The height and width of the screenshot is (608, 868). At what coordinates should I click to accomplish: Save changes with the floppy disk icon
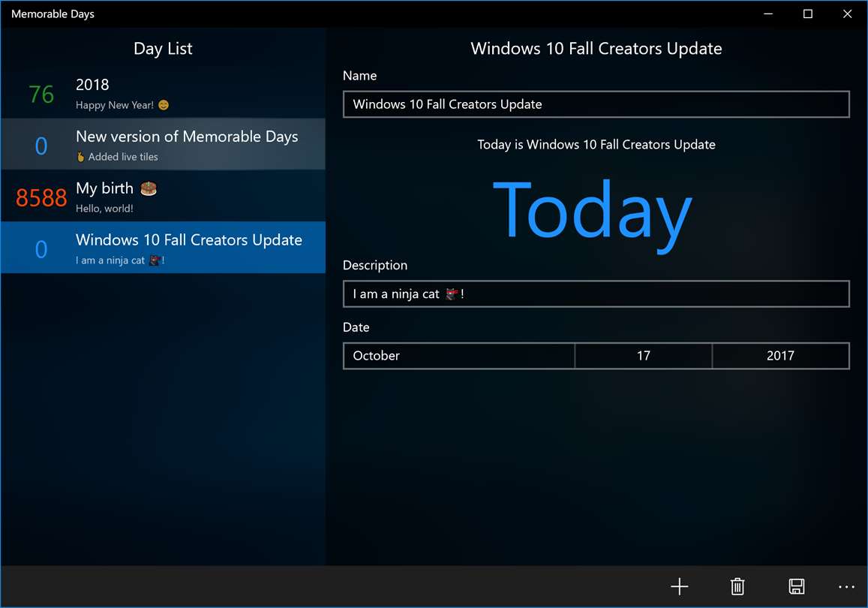[x=796, y=586]
